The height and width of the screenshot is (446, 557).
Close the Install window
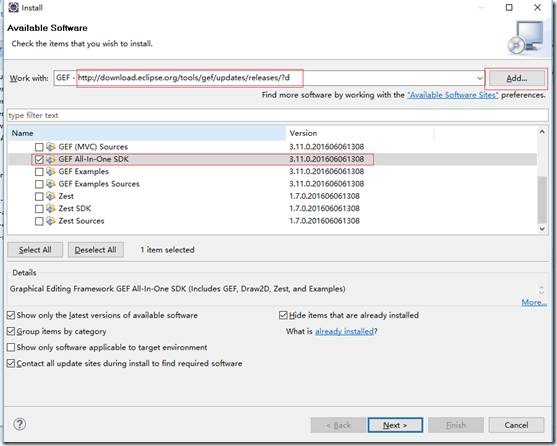pos(537,7)
